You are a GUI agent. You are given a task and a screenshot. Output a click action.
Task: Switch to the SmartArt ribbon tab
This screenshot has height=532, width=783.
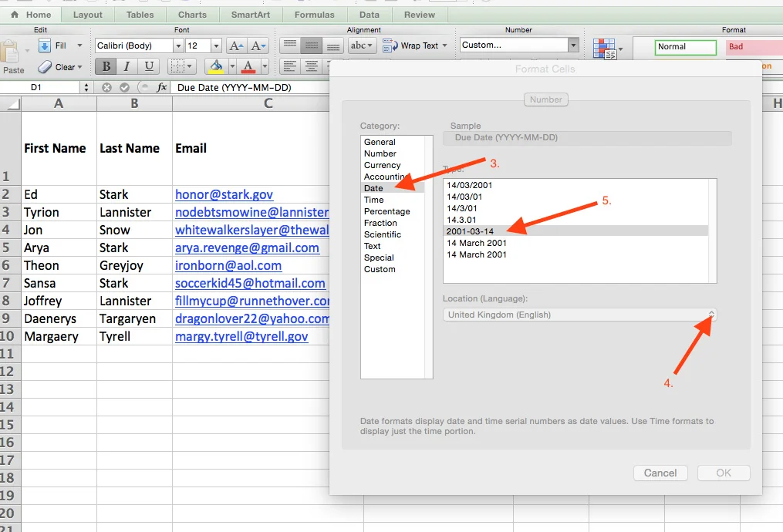[250, 15]
